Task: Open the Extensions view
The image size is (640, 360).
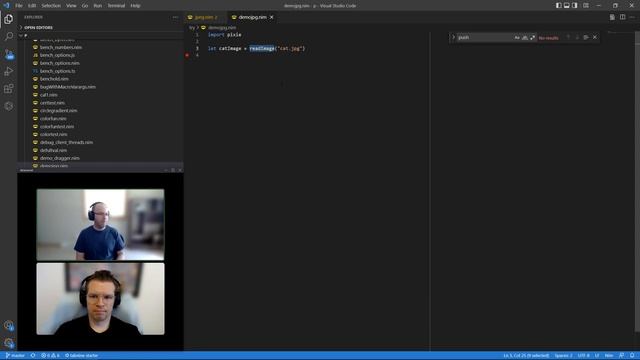Action: point(9,89)
